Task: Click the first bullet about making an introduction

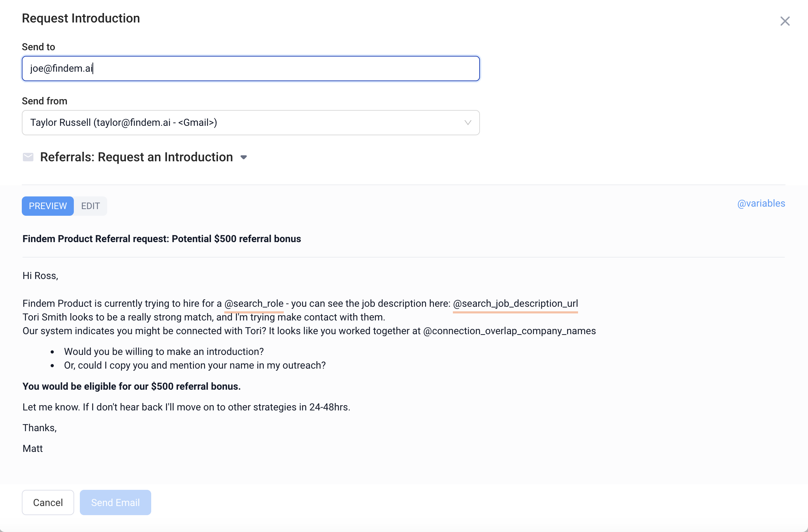Action: click(164, 352)
